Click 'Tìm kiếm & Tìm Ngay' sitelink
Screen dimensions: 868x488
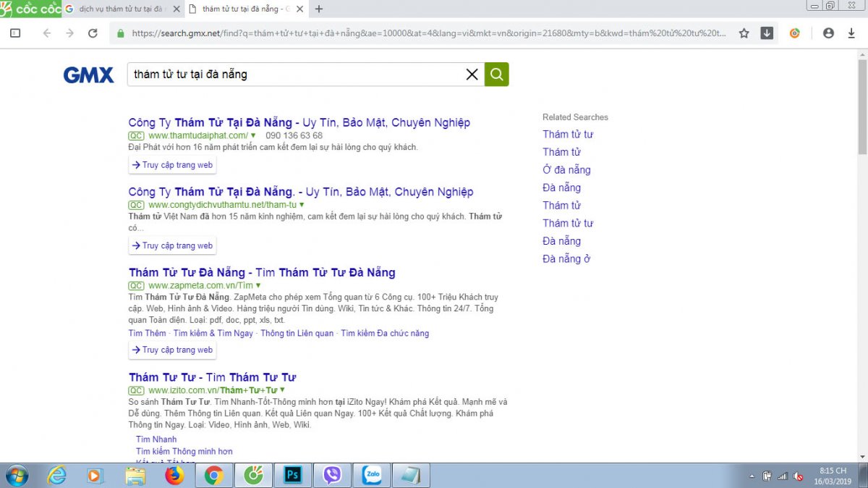coord(213,333)
